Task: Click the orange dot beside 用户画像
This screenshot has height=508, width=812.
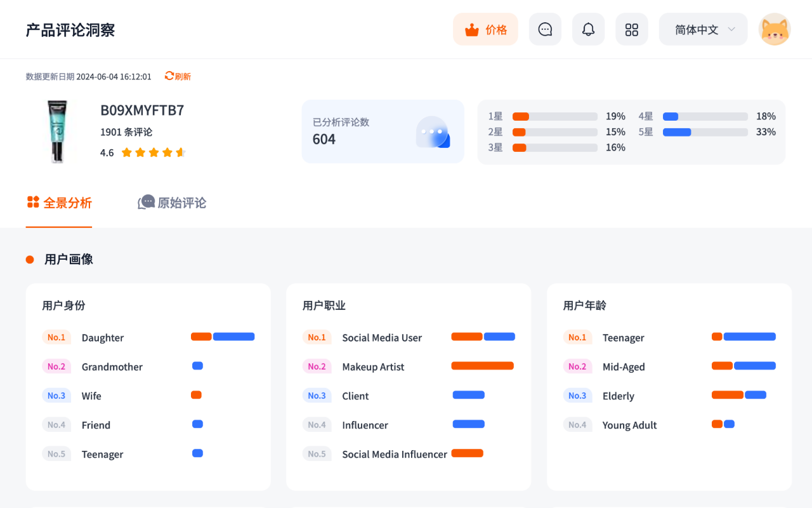Action: coord(29,259)
